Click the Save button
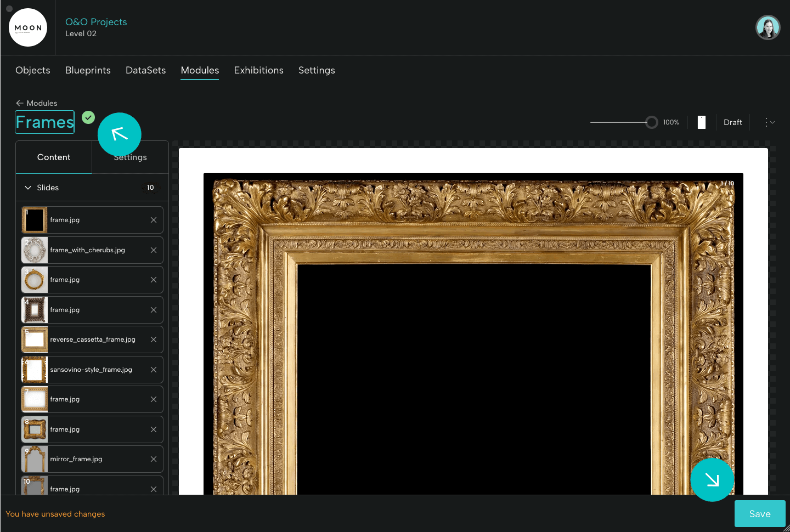The height and width of the screenshot is (532, 790). [x=760, y=513]
